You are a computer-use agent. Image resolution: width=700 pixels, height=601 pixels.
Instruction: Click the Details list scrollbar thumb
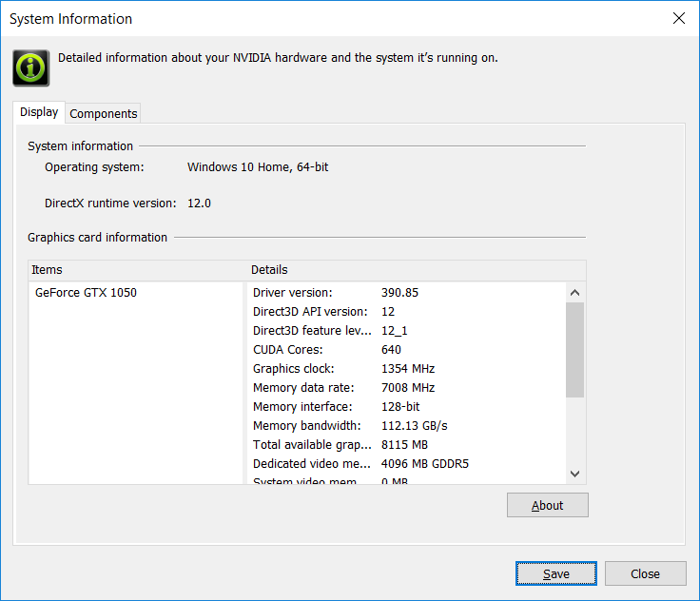[574, 350]
